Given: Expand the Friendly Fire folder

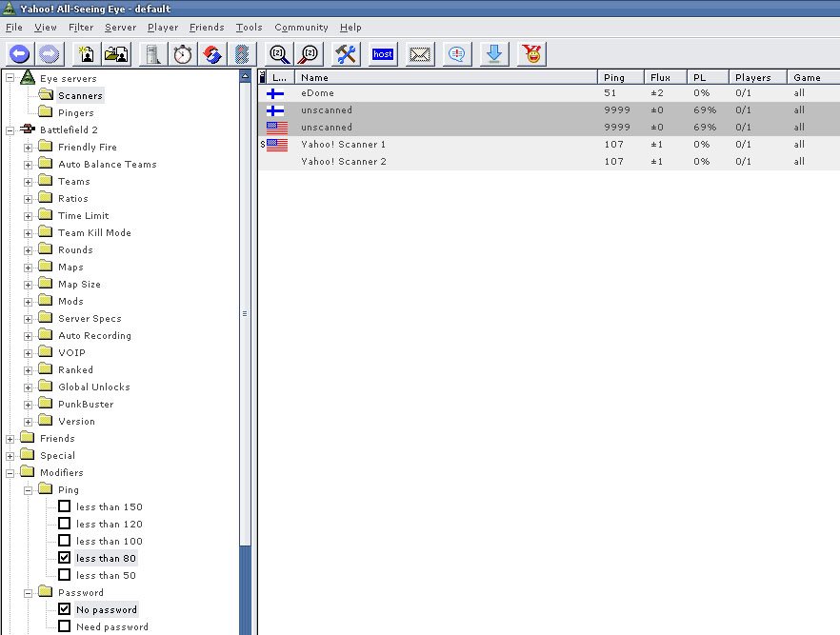Looking at the screenshot, I should click(x=28, y=148).
